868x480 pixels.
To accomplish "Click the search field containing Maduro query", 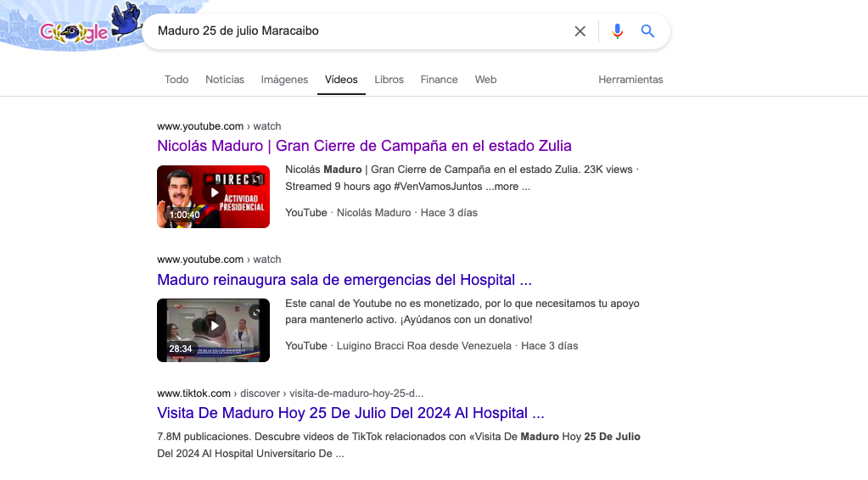I will pos(356,31).
